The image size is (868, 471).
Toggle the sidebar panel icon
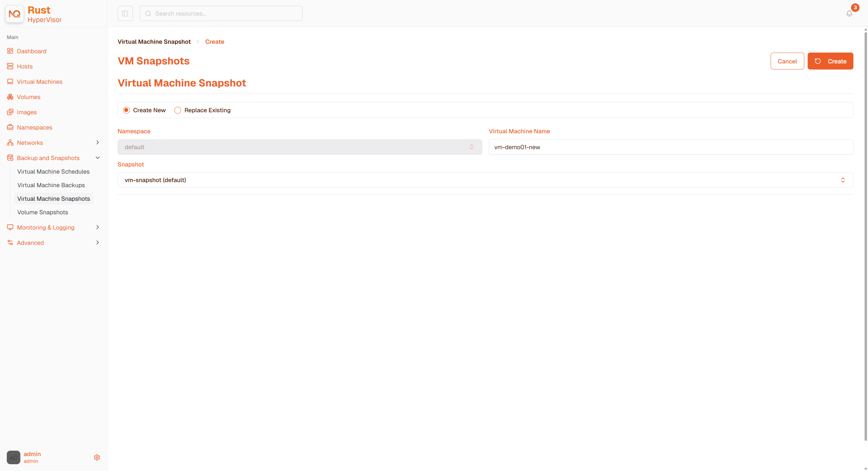(125, 14)
